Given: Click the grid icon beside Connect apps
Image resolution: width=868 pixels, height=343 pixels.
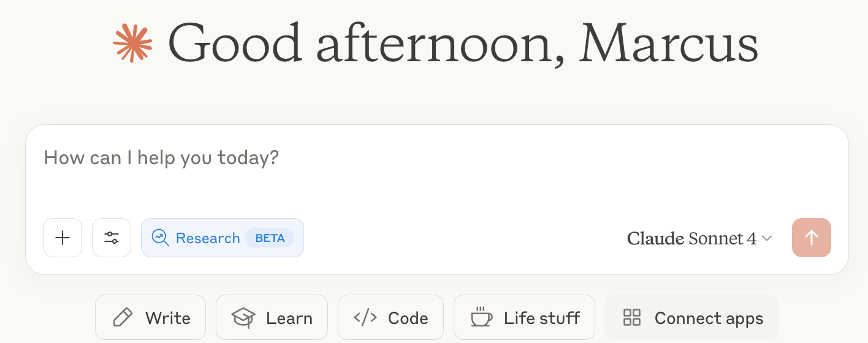Looking at the screenshot, I should pyautogui.click(x=632, y=318).
